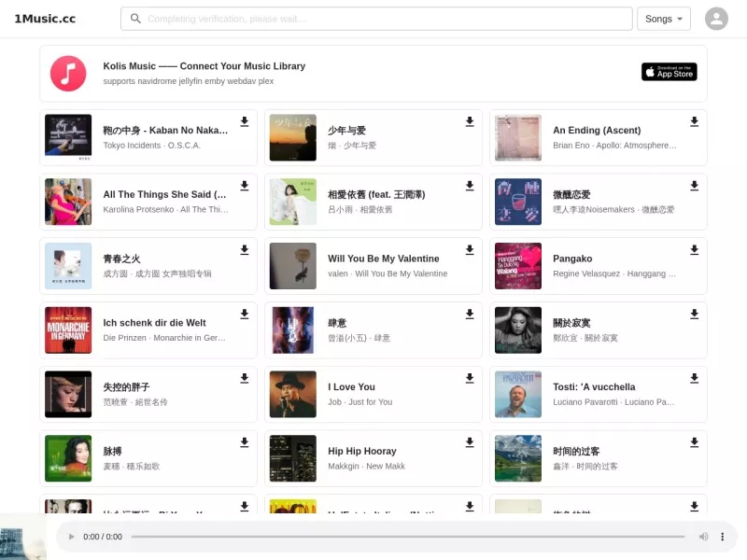Seek on the audio progress bar
Viewport: 747px width, 560px height.
pos(408,537)
